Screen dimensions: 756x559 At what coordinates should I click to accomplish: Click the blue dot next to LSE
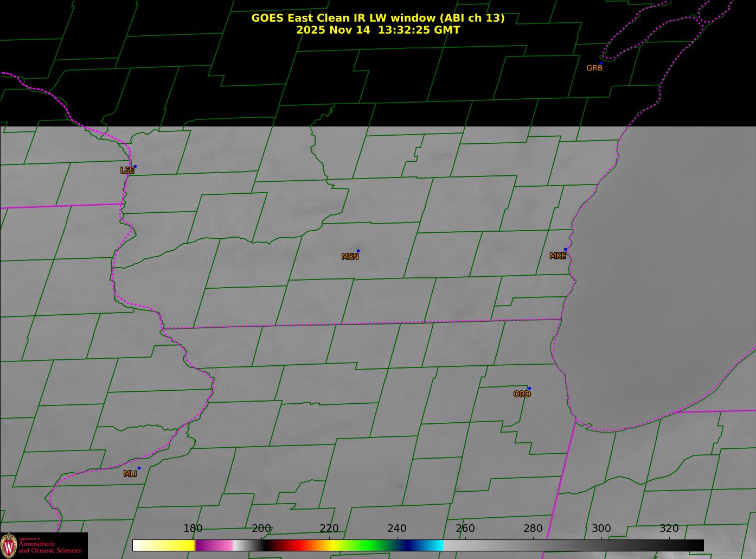click(x=135, y=167)
